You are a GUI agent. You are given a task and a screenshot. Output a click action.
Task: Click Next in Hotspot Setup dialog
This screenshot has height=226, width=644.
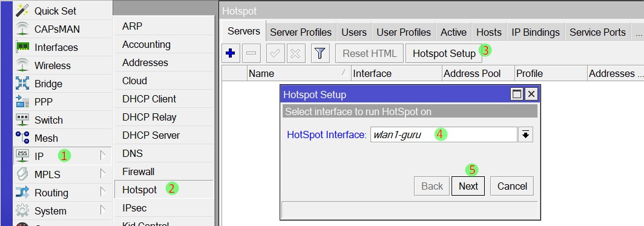(x=468, y=186)
